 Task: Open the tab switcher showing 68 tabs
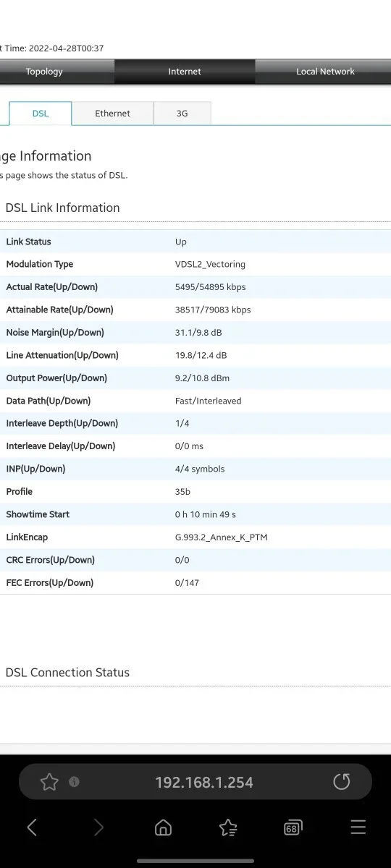click(293, 827)
